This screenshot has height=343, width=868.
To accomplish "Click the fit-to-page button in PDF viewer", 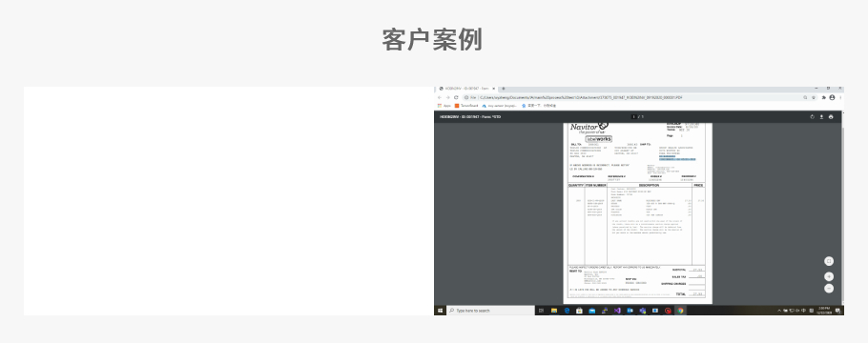I will pyautogui.click(x=829, y=261).
